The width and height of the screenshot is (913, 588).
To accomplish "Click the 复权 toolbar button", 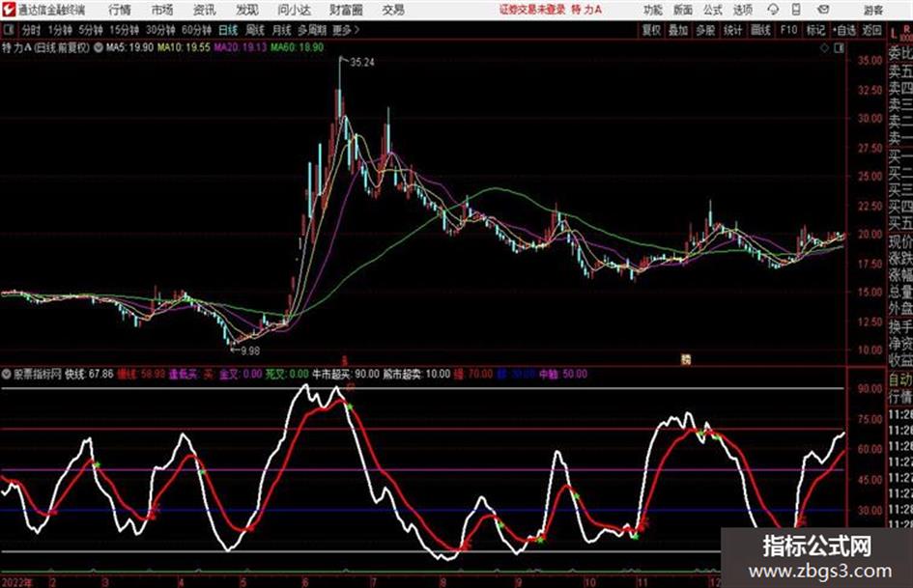I will [651, 30].
